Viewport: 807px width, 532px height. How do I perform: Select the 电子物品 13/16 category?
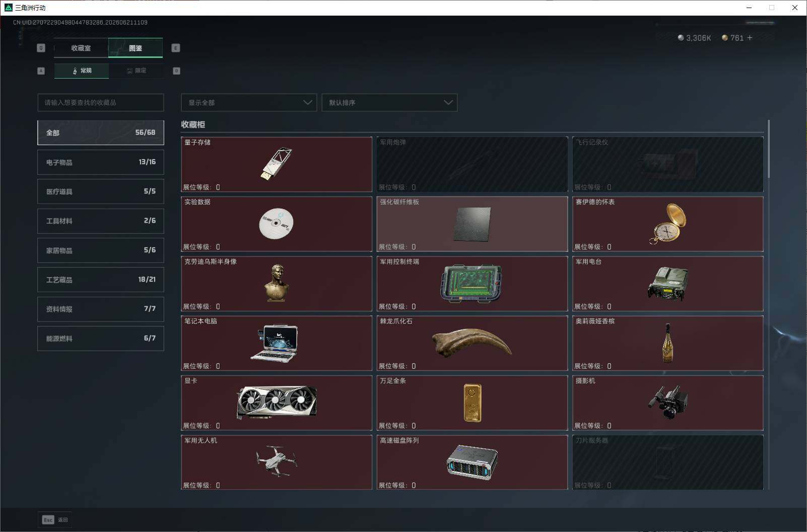(x=101, y=162)
